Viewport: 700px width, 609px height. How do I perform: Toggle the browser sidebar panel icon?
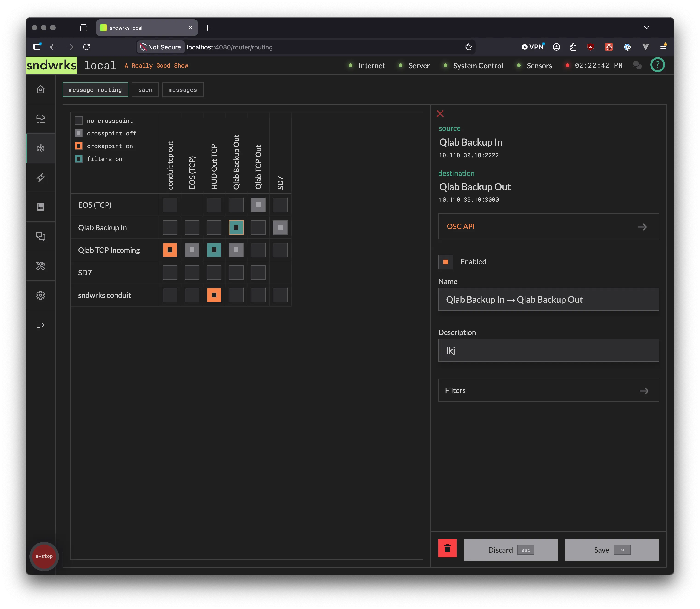[x=37, y=47]
